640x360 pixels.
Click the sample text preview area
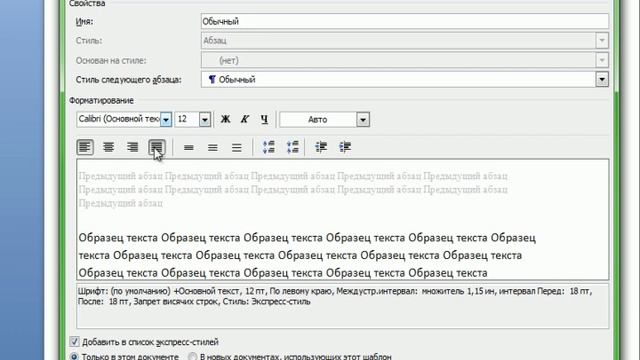coord(342,220)
